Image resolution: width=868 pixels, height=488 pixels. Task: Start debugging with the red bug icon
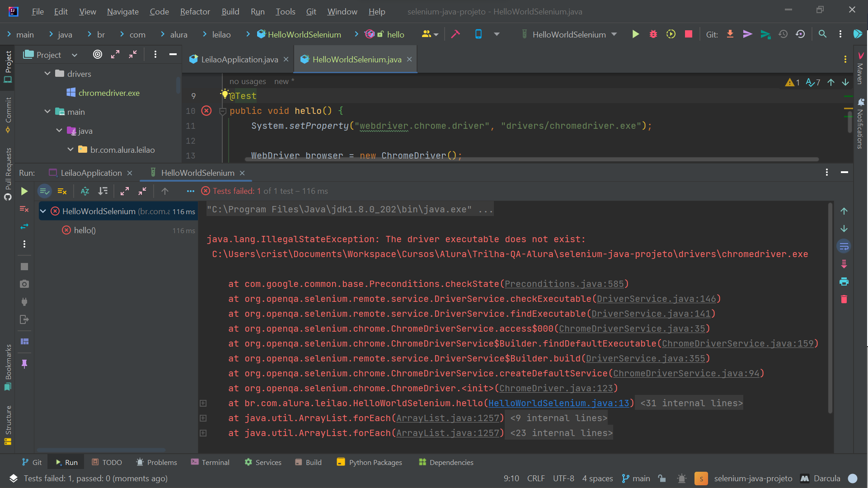(x=653, y=34)
